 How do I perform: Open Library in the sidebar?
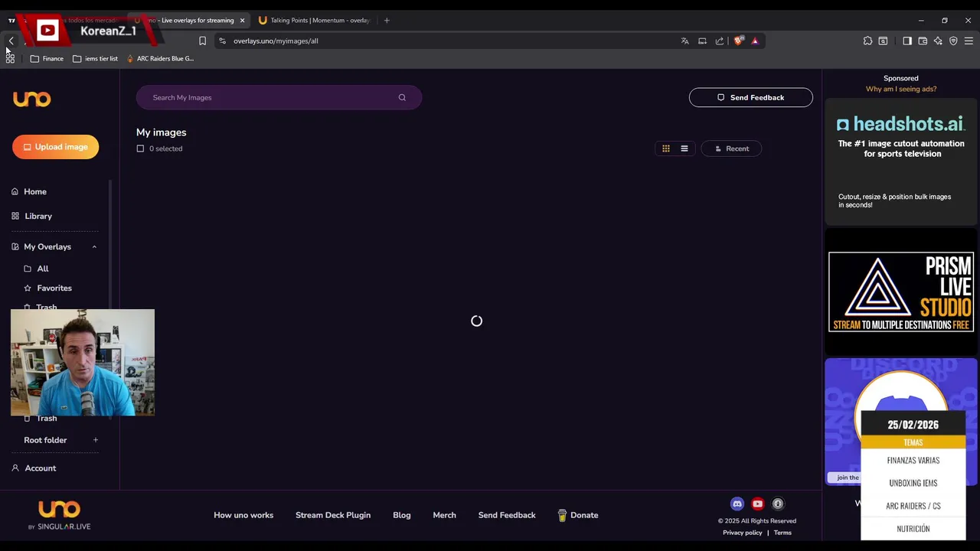(x=38, y=216)
